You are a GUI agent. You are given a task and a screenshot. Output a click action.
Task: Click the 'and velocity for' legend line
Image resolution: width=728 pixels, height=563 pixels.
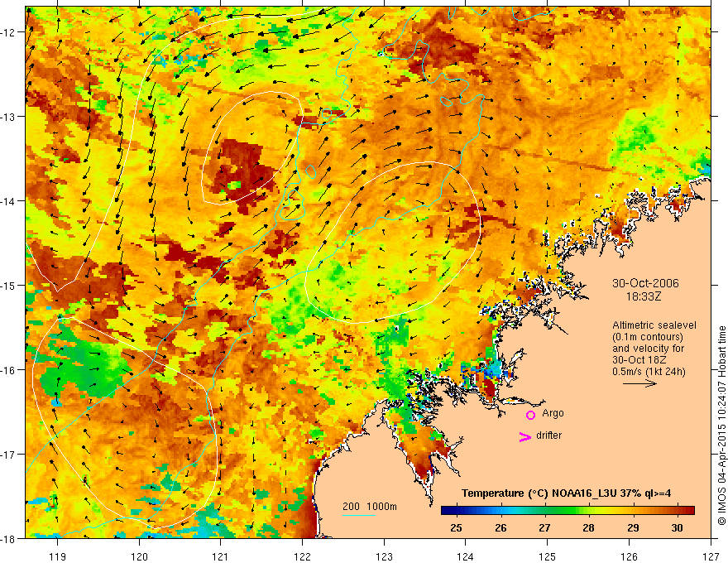(x=648, y=349)
